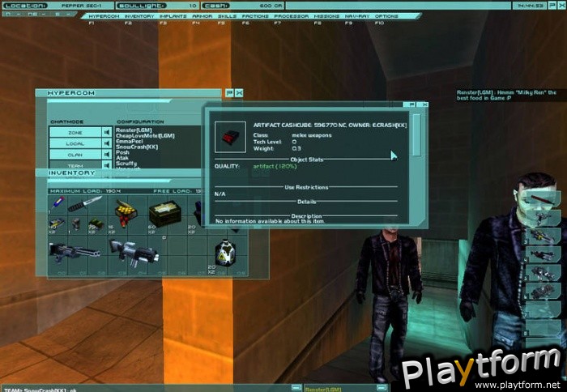This screenshot has height=392, width=567.
Task: Select the gatling cannon in inventory
Action: pyautogui.click(x=75, y=252)
